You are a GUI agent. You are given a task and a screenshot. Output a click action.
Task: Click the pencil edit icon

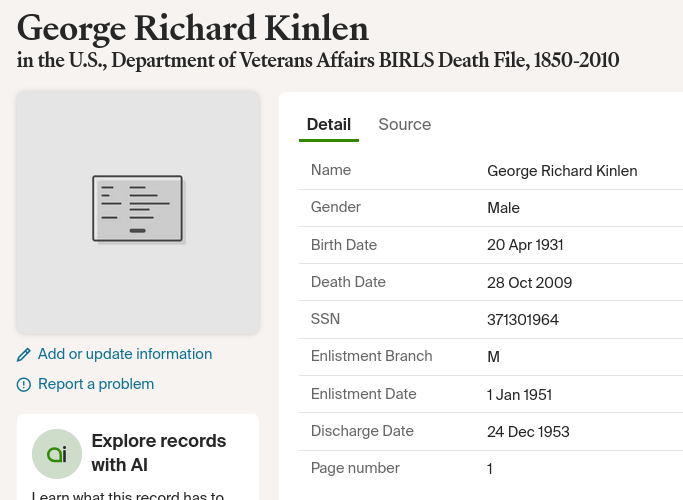(x=24, y=355)
